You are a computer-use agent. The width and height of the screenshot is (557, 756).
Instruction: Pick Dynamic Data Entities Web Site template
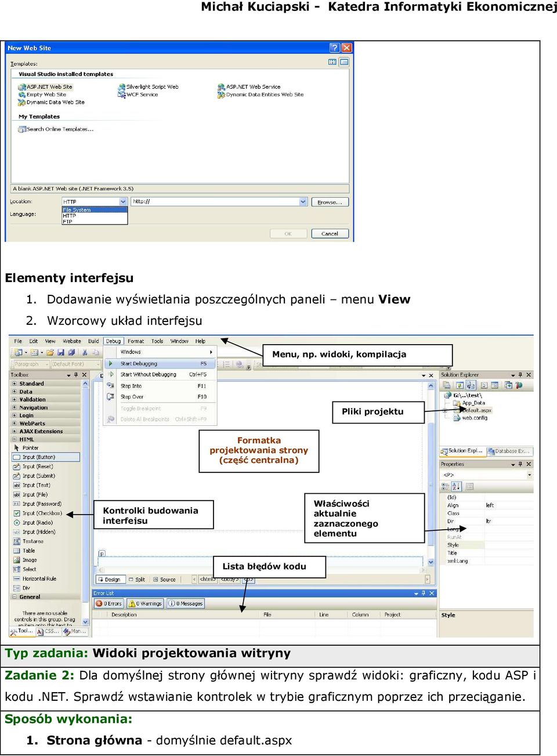pos(261,95)
